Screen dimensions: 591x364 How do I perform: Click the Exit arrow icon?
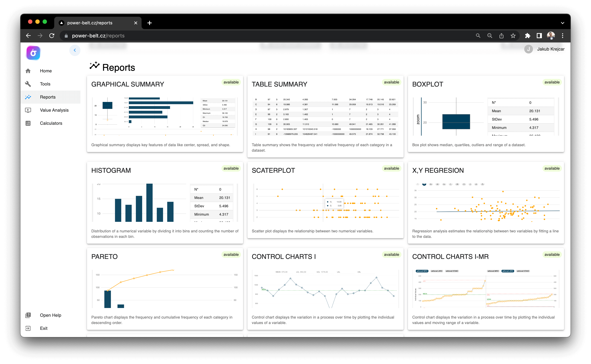pos(28,328)
